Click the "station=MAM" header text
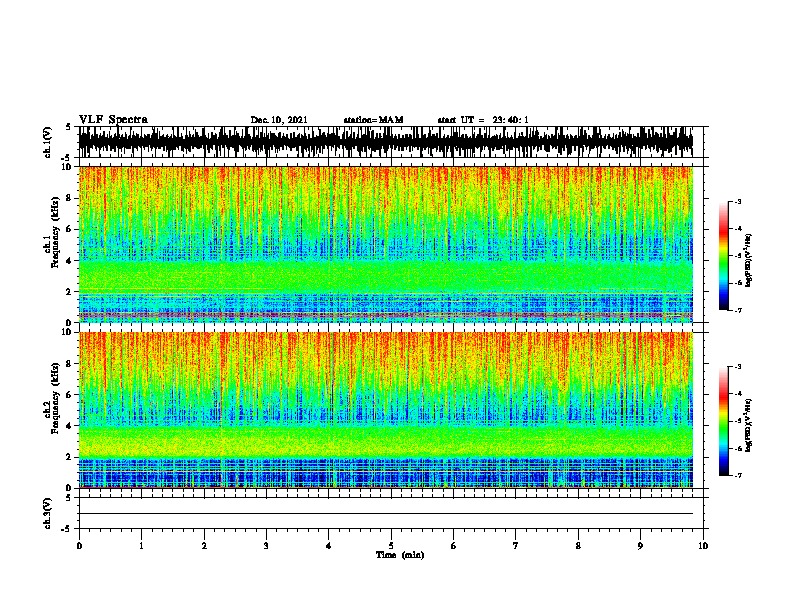The image size is (792, 612). (x=373, y=120)
